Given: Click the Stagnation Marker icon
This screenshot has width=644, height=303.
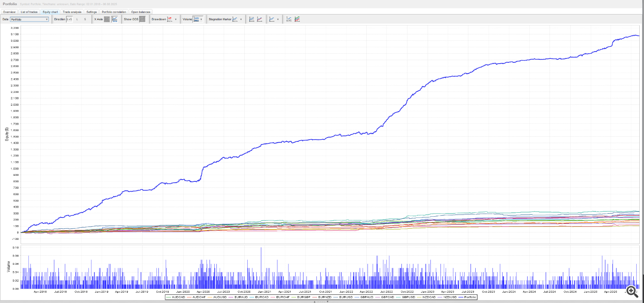Looking at the screenshot, I should [235, 19].
